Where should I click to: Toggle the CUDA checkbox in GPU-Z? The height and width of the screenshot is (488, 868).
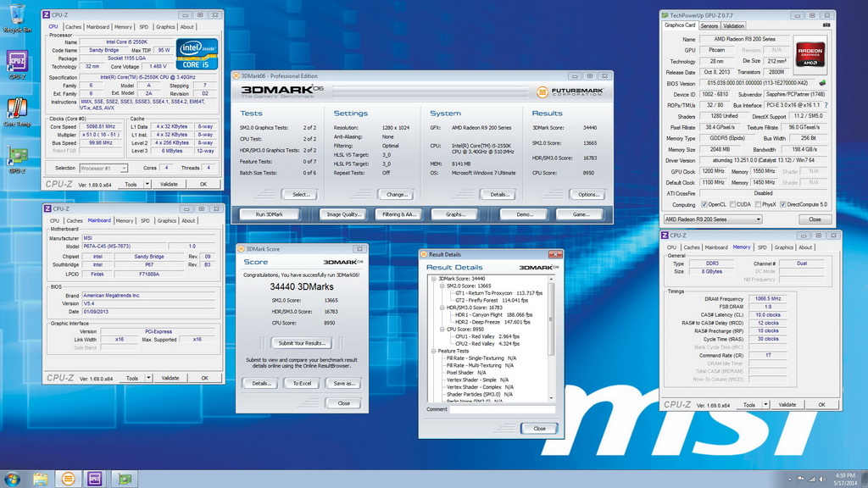click(x=733, y=205)
